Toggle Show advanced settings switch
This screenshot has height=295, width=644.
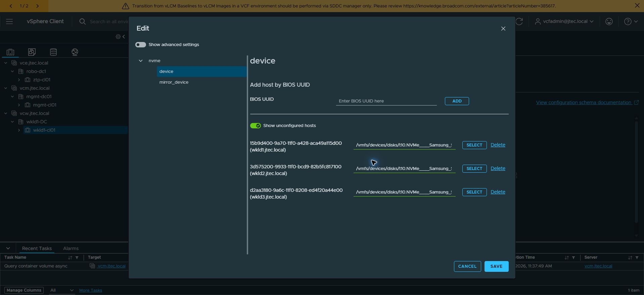140,45
